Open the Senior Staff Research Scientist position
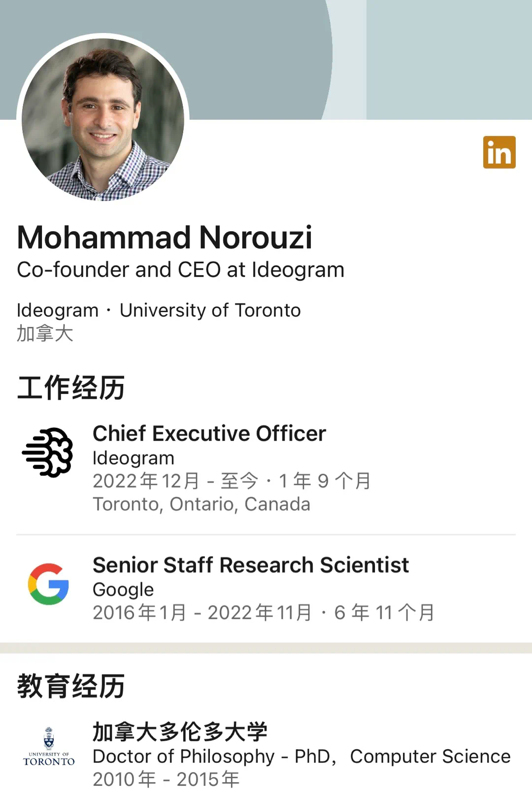532x803 pixels. tap(251, 565)
